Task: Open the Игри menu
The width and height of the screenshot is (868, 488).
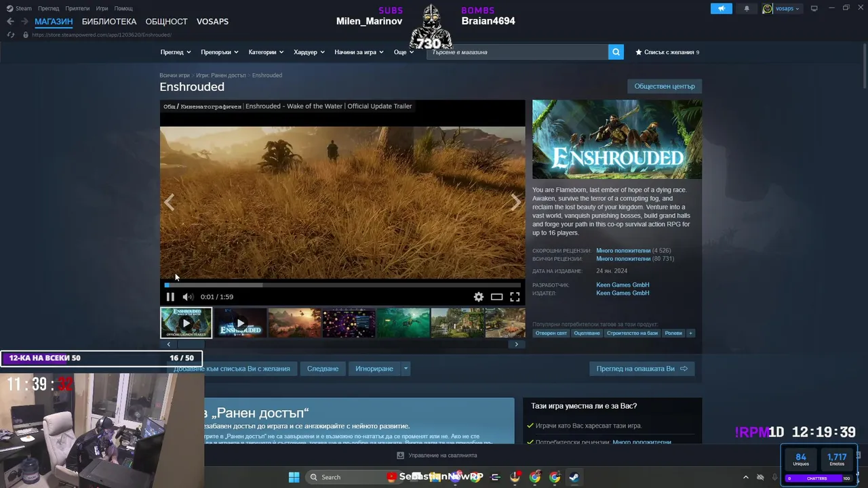Action: tap(102, 8)
